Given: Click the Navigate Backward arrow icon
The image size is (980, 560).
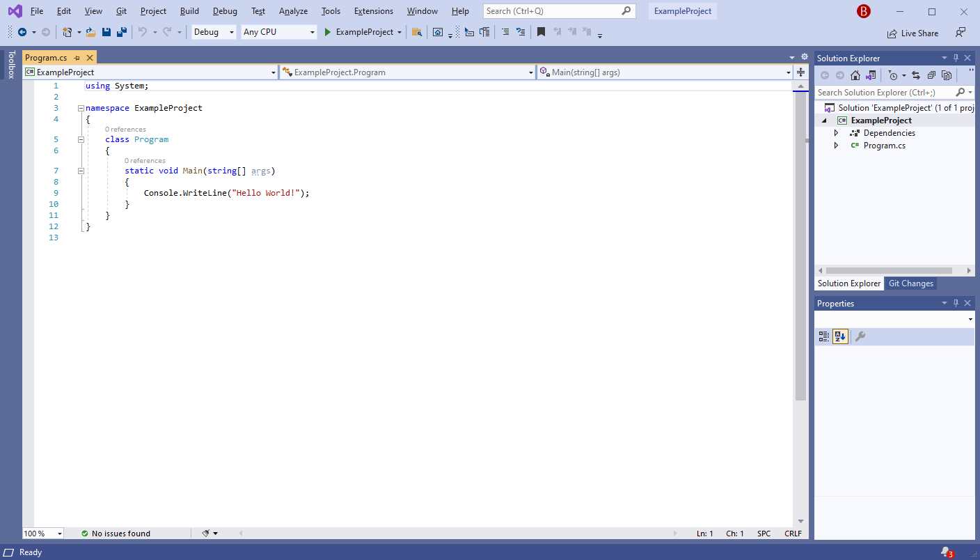Looking at the screenshot, I should (22, 32).
